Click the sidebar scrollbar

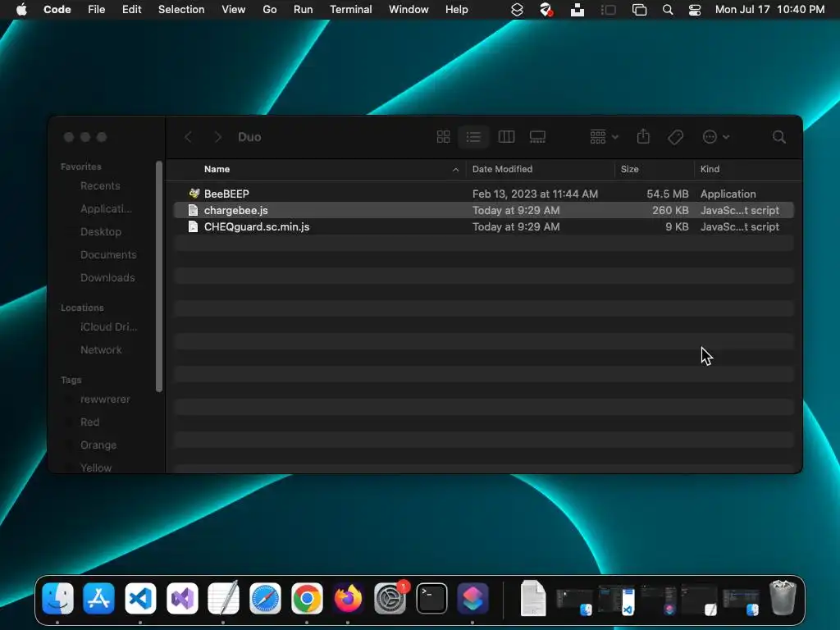tap(158, 276)
